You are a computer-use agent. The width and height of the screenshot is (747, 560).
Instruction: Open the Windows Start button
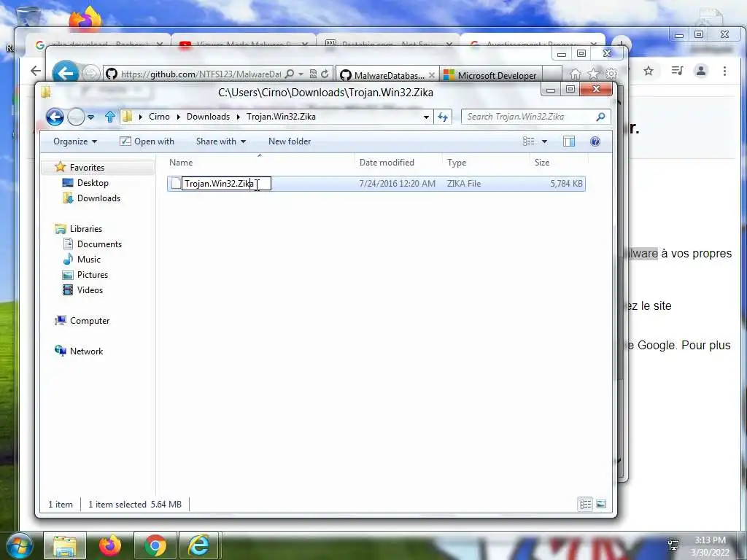pos(20,545)
